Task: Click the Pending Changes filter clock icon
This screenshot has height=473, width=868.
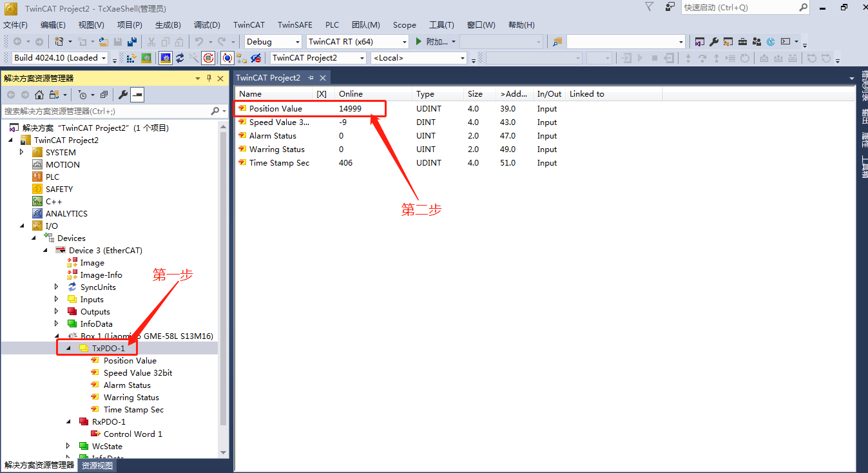Action: click(82, 95)
